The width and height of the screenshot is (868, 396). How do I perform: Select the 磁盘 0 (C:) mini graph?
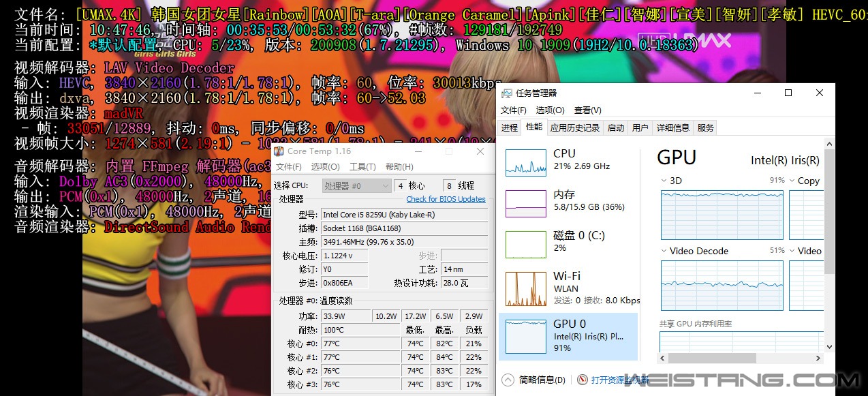525,244
